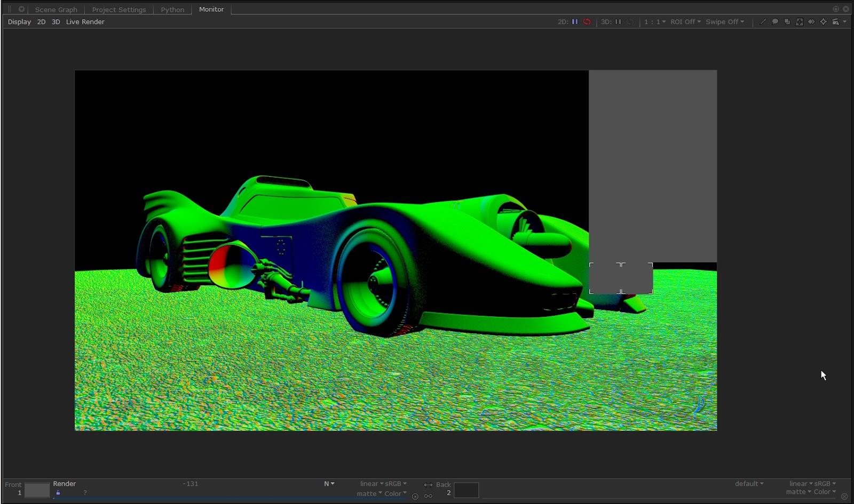This screenshot has height=504, width=854.
Task: Click the chain link icon beside Back
Action: (x=428, y=496)
